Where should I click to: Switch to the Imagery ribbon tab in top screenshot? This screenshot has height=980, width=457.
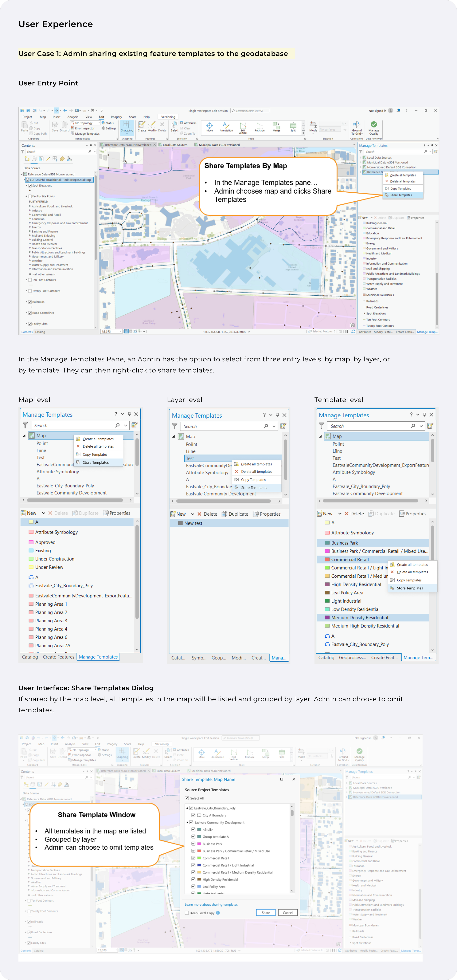click(x=116, y=117)
